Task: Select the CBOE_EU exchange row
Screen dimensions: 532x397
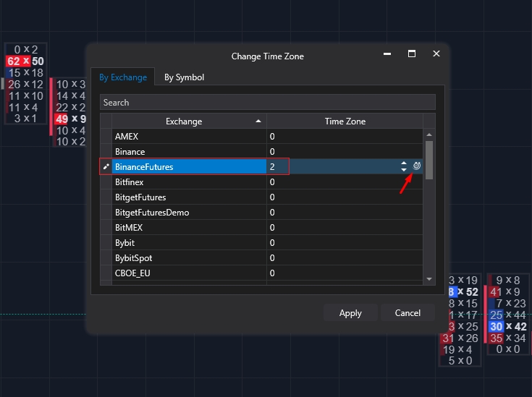Action: tap(189, 273)
